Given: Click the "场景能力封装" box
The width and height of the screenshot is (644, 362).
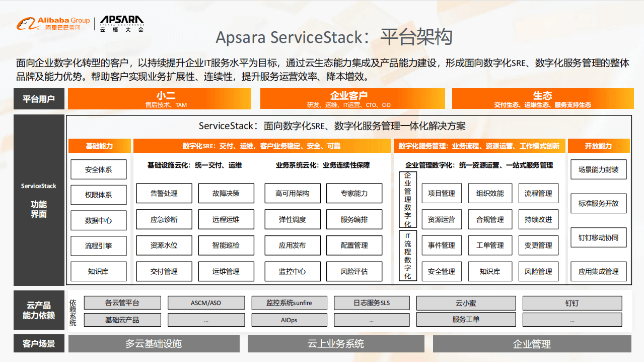Looking at the screenshot, I should pyautogui.click(x=599, y=169).
